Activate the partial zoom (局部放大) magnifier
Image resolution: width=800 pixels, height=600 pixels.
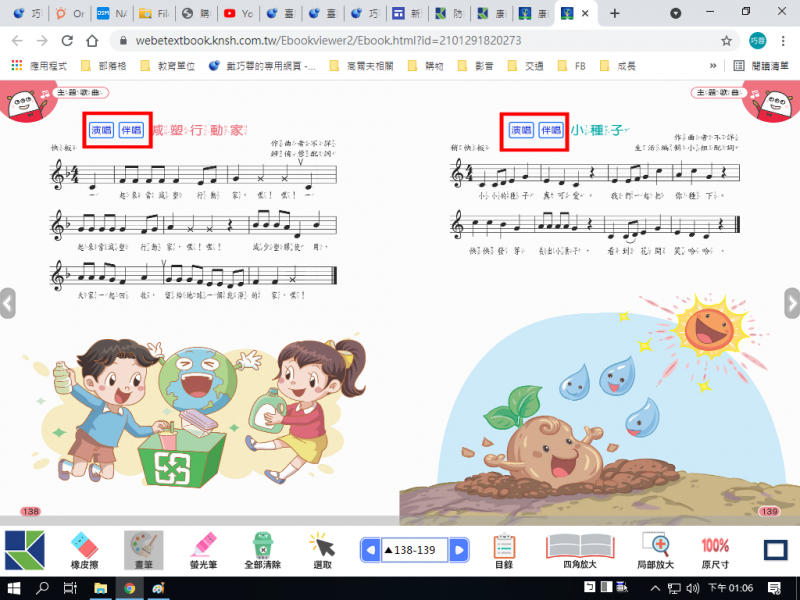pyautogui.click(x=656, y=549)
